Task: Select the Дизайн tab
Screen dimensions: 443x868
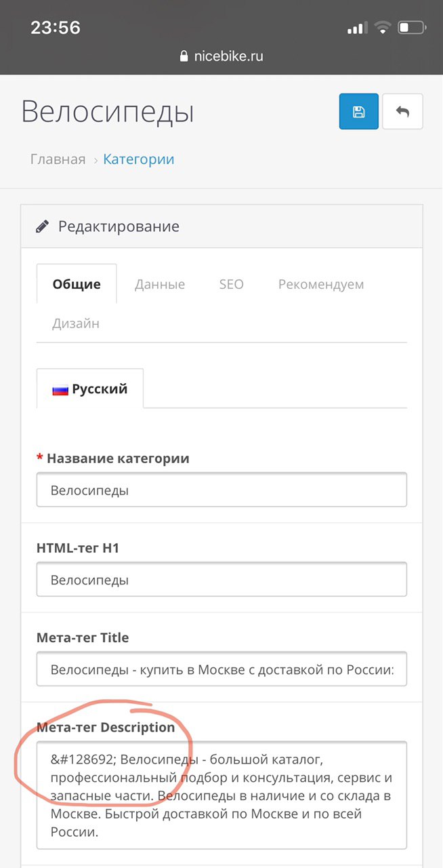Action: point(76,323)
